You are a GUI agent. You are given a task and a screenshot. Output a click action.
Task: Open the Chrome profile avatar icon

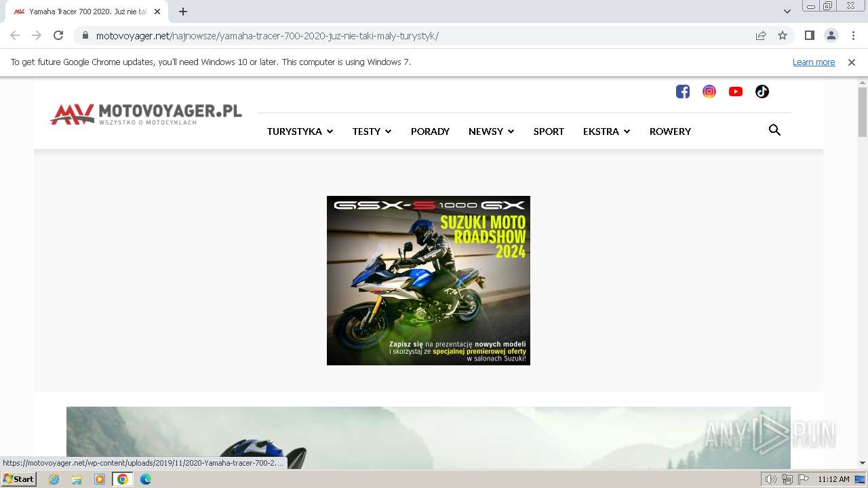(831, 35)
